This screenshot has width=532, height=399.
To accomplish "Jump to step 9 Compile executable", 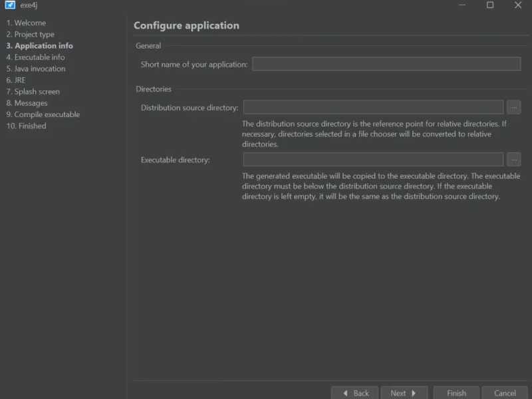I will (x=43, y=114).
